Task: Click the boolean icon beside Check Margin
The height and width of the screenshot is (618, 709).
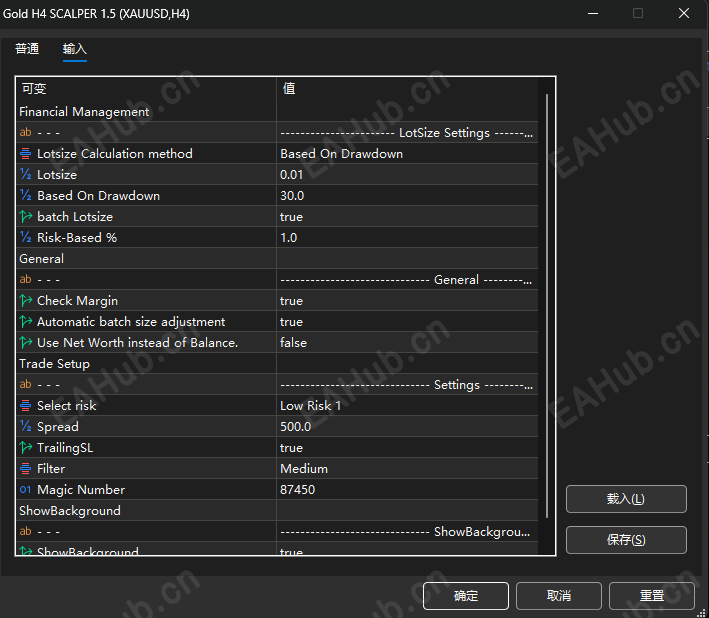Action: pyautogui.click(x=26, y=301)
